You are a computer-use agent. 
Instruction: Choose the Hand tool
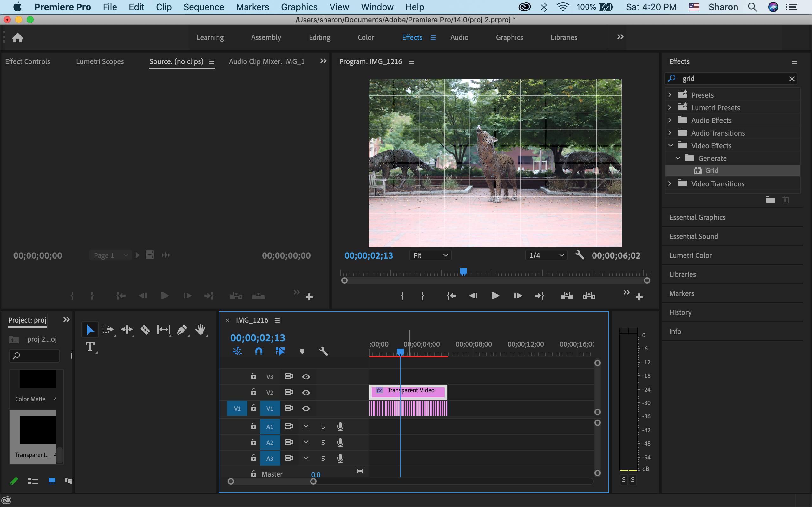pyautogui.click(x=200, y=330)
